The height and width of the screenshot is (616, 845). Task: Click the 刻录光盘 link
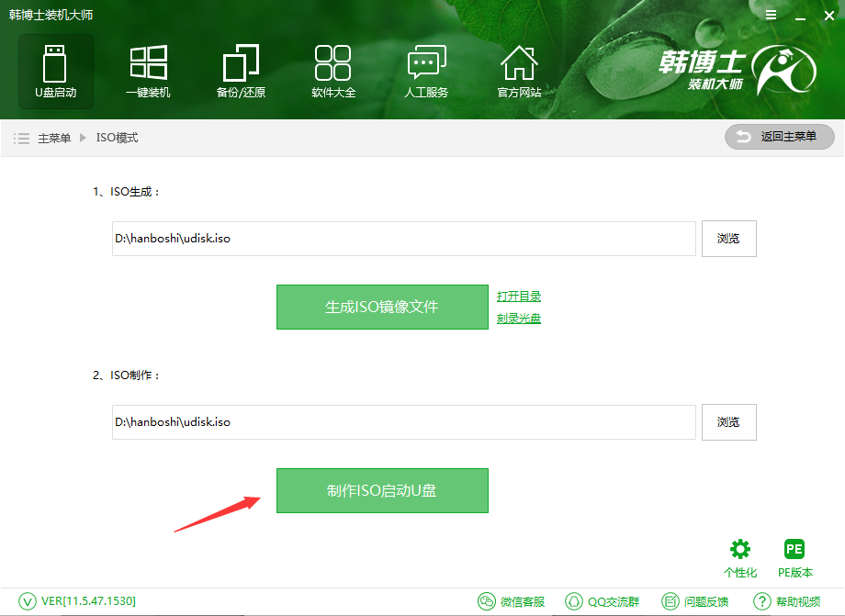(x=519, y=319)
